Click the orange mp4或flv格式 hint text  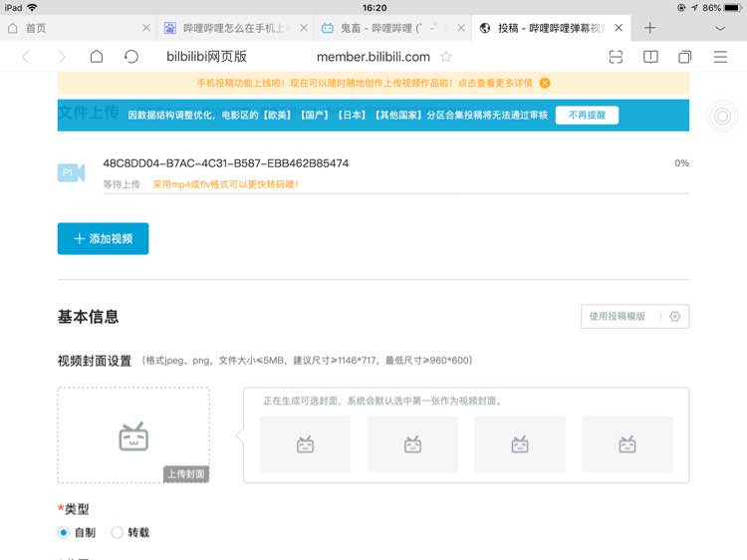pos(225,184)
